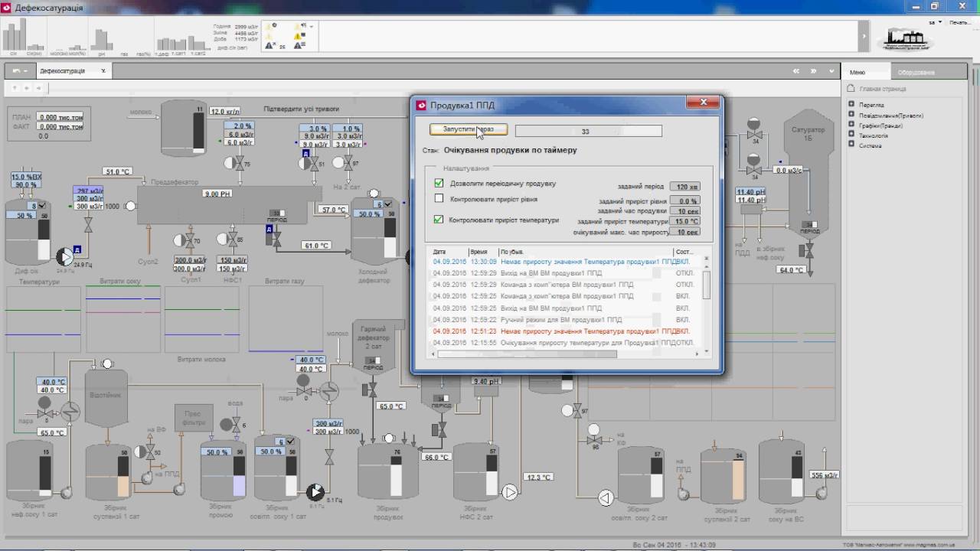Click the ПЛАН 0.000 тис.тон field
The width and height of the screenshot is (980, 551).
pos(60,117)
